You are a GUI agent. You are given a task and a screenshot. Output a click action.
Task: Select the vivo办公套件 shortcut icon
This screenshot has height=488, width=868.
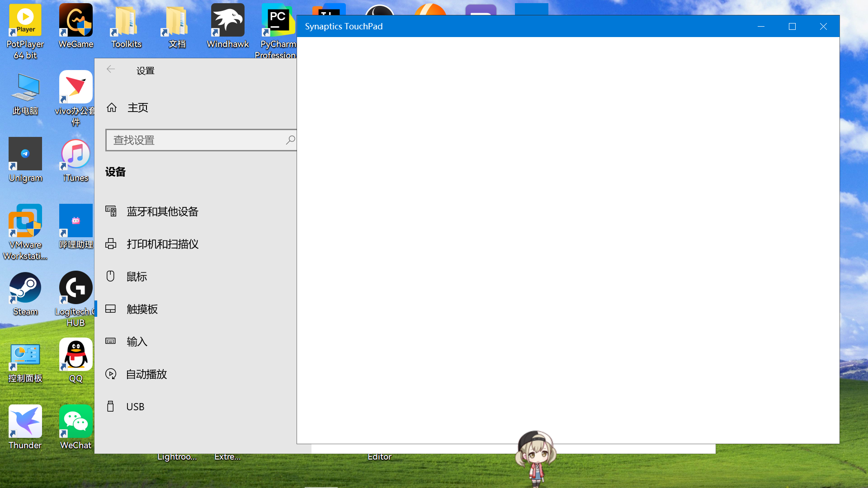tap(76, 99)
